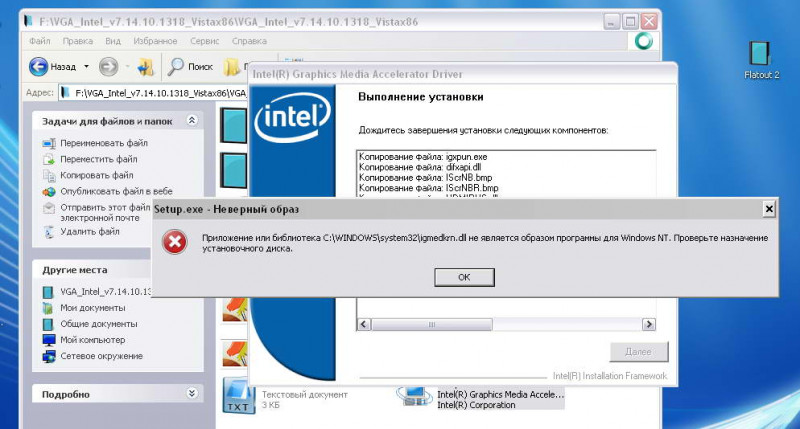Select the Intel Graphics Media Accelerator setup file

click(x=480, y=398)
